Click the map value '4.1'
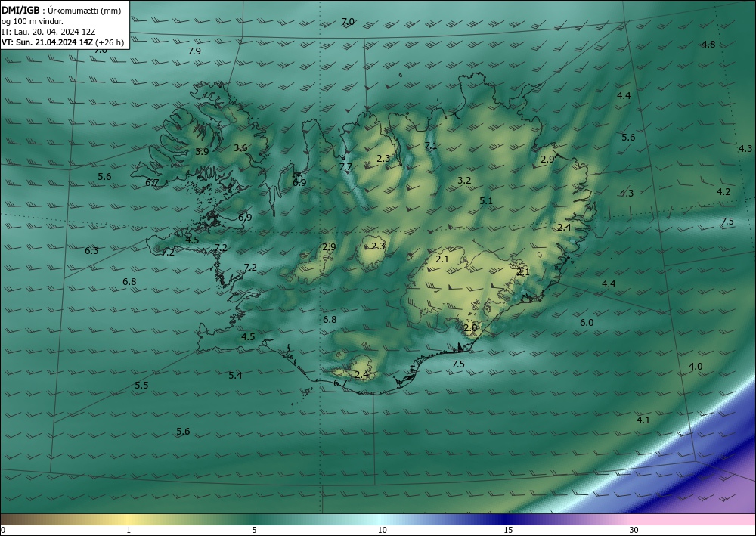 coord(643,420)
